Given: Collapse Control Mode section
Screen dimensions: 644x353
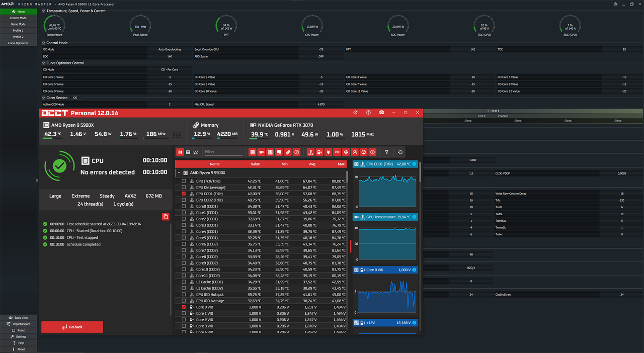Looking at the screenshot, I should point(43,43).
